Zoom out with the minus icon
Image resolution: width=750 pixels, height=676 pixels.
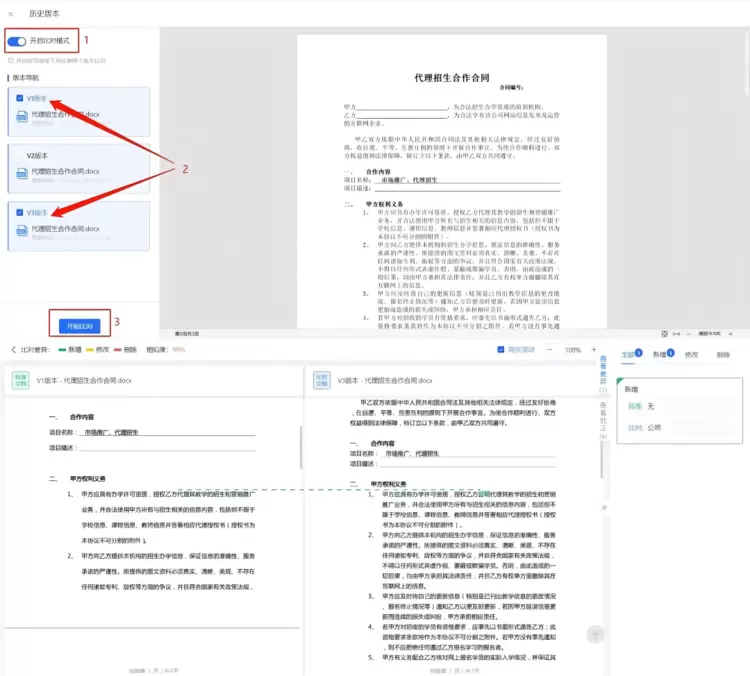551,350
